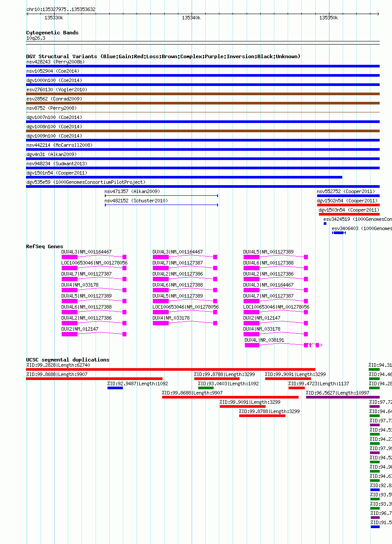Open the UCSC segmental duplications track title
This screenshot has height=544, width=392.
click(68, 360)
